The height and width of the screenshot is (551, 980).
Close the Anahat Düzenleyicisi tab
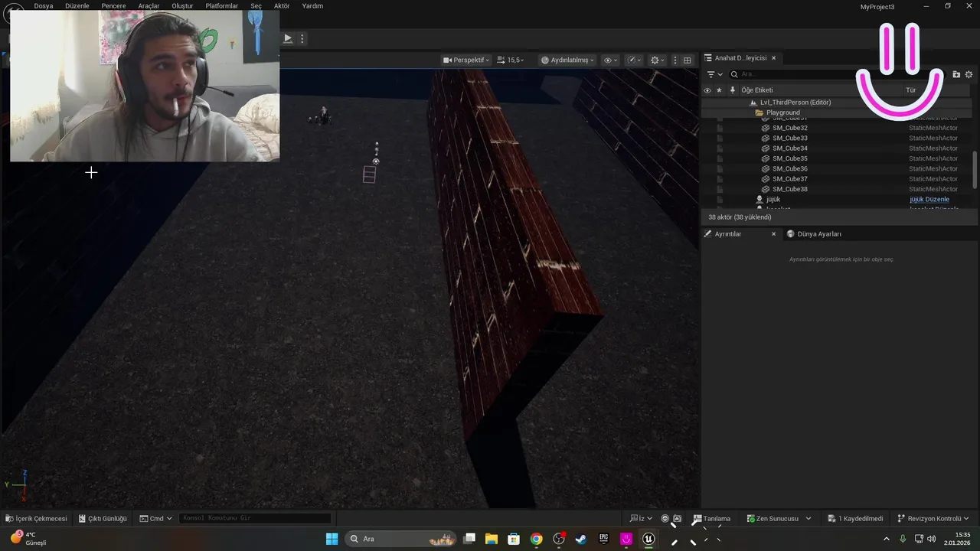(x=773, y=57)
